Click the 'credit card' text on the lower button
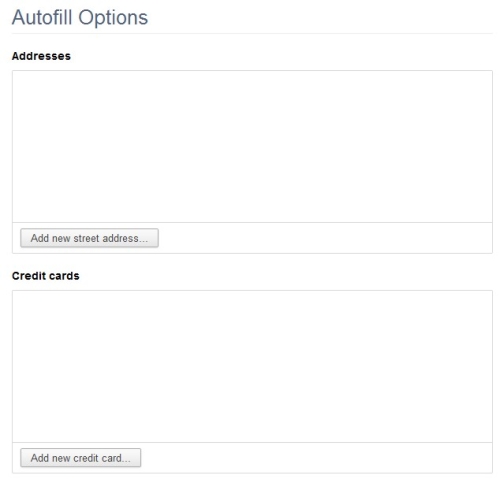Screen dimensions: 500x479 pos(97,458)
